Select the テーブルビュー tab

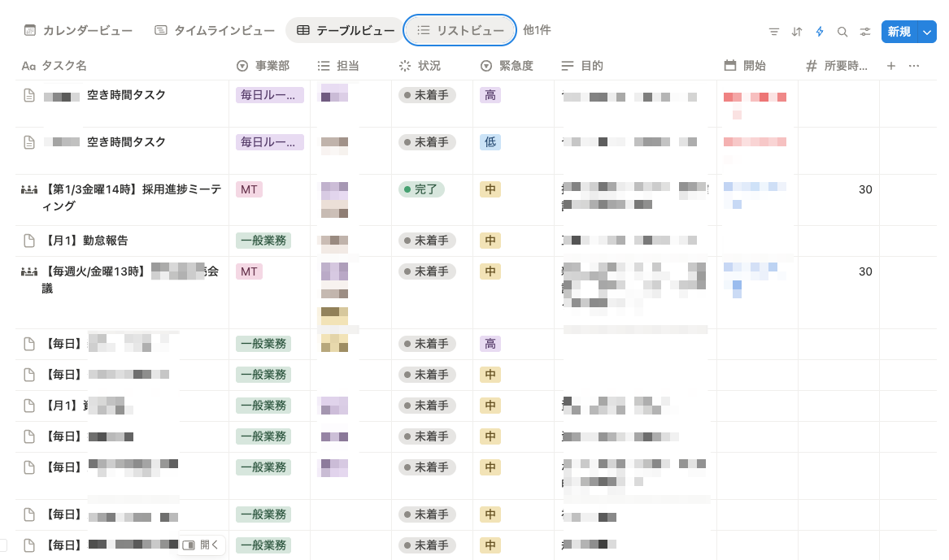pos(345,30)
